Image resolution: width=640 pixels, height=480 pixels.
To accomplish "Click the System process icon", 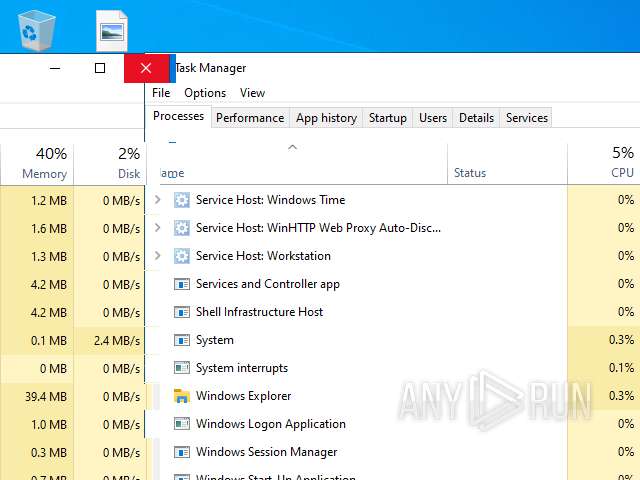I will 182,340.
